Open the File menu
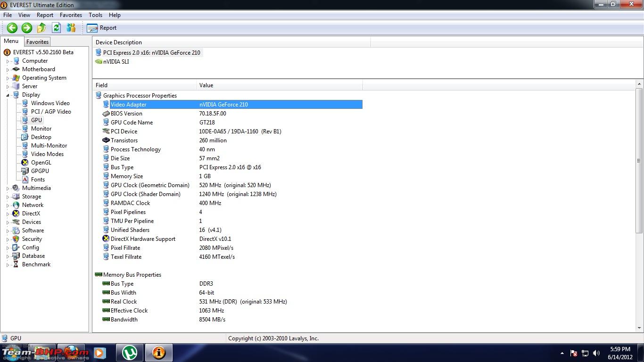 8,15
